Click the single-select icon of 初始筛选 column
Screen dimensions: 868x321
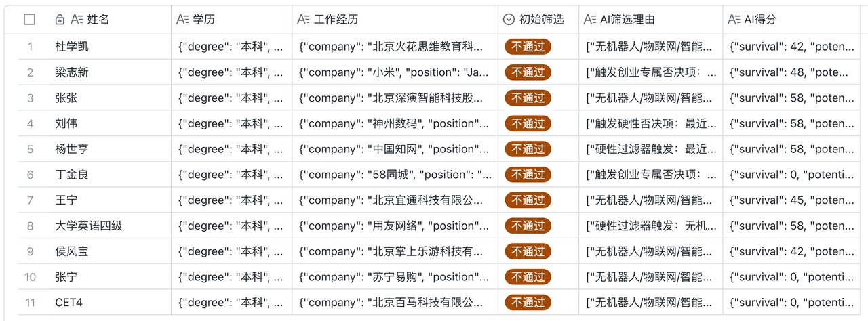coord(509,20)
